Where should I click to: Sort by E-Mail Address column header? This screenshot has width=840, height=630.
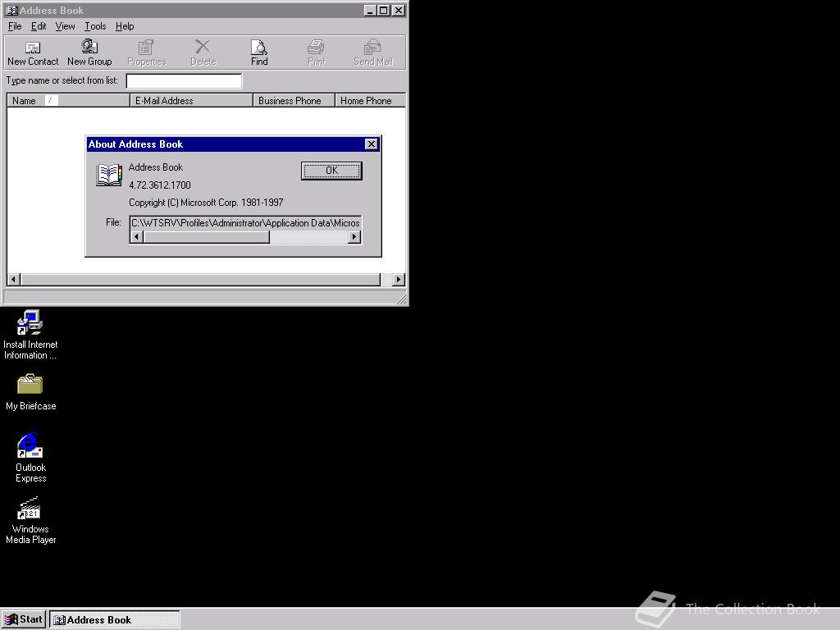click(191, 100)
